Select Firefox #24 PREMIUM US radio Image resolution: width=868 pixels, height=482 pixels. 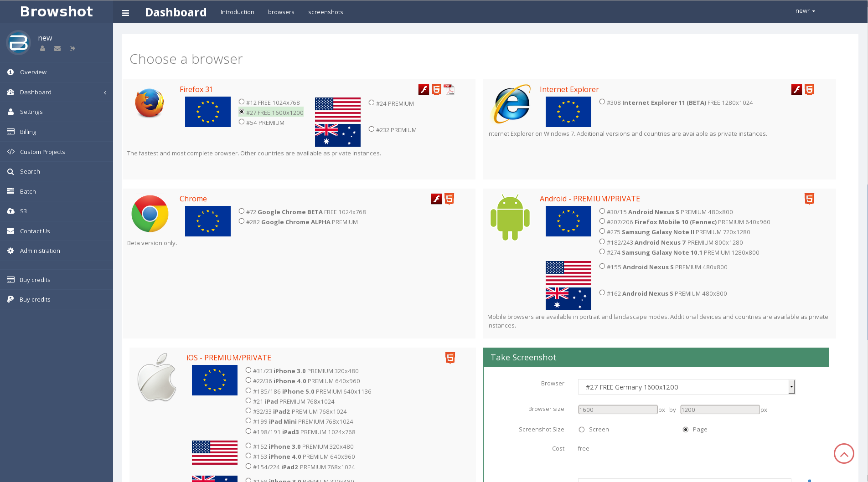[x=372, y=103]
